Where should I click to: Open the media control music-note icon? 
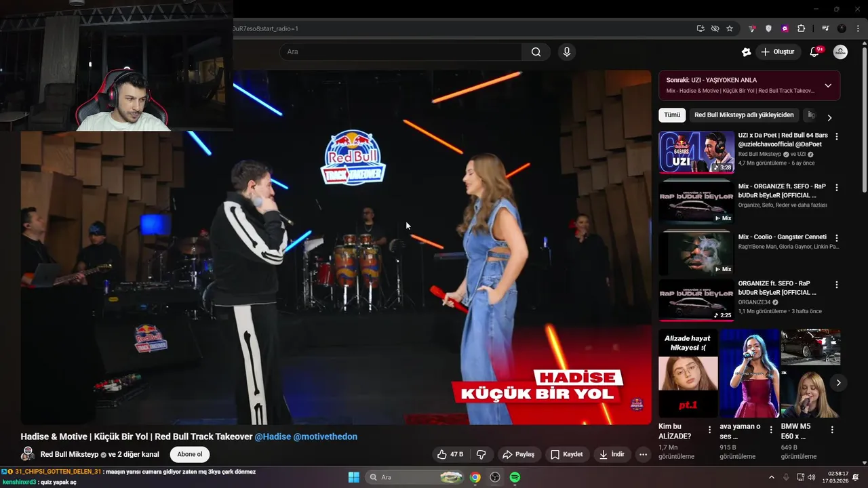tap(825, 28)
